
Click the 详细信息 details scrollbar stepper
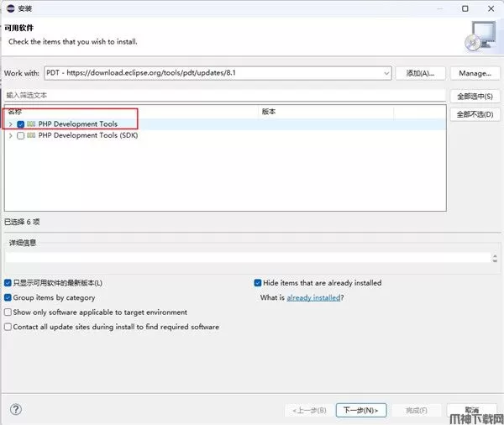pyautogui.click(x=495, y=258)
